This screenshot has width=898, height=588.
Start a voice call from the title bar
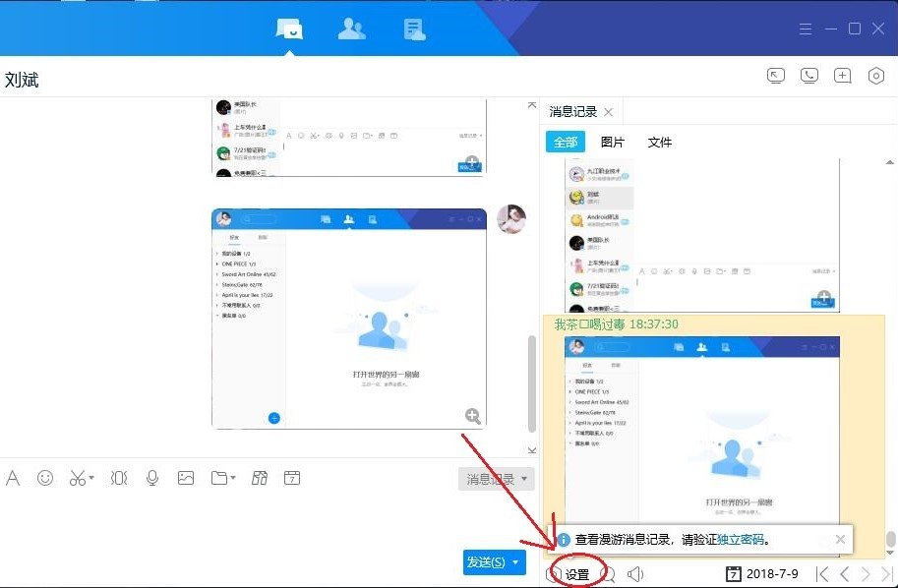click(x=808, y=76)
